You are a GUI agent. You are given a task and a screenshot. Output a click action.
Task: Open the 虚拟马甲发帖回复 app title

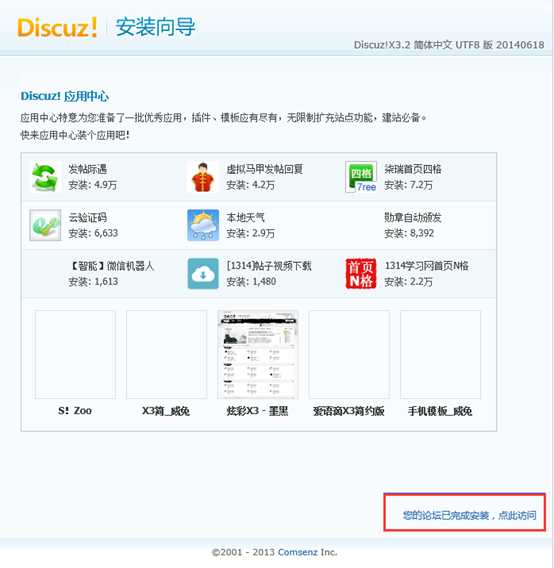(265, 169)
